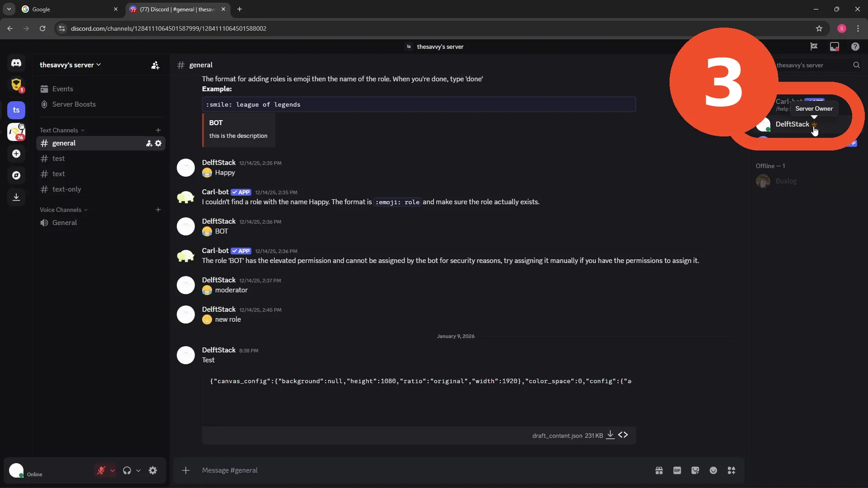Open the GIF picker button
This screenshot has width=868, height=488.
pyautogui.click(x=677, y=470)
